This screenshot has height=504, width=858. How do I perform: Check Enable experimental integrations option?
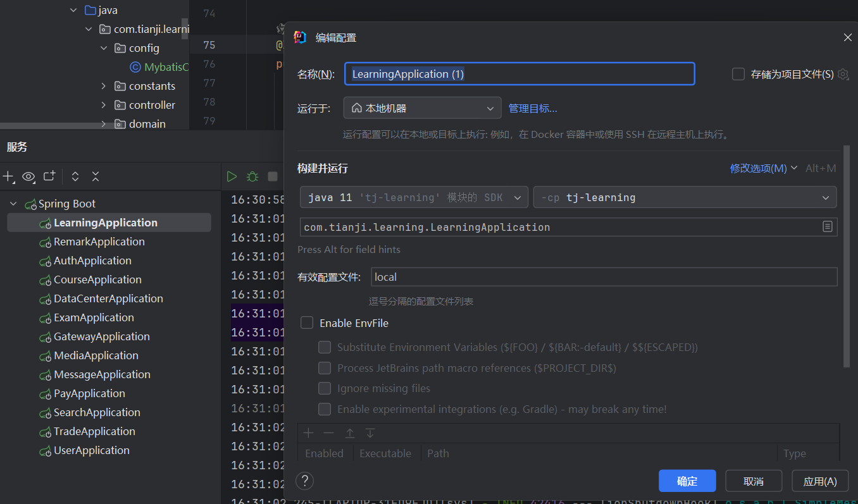(x=325, y=409)
